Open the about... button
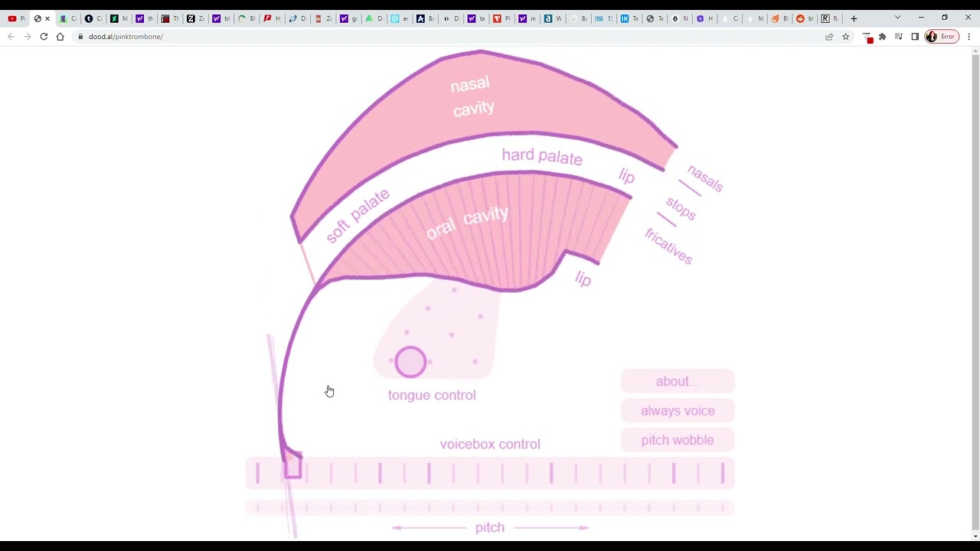 [678, 381]
